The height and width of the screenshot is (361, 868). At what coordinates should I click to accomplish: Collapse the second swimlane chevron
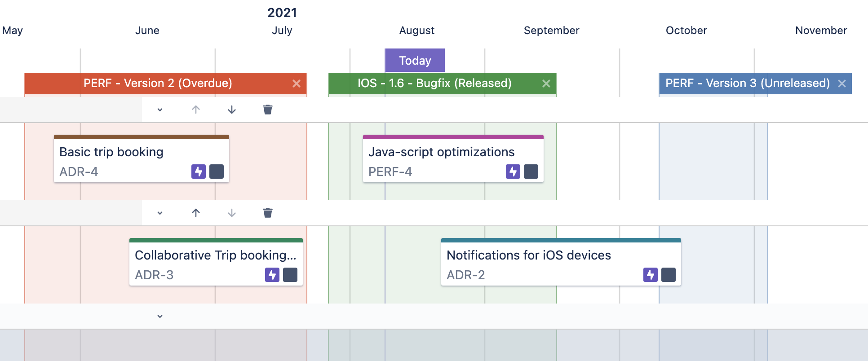(160, 213)
